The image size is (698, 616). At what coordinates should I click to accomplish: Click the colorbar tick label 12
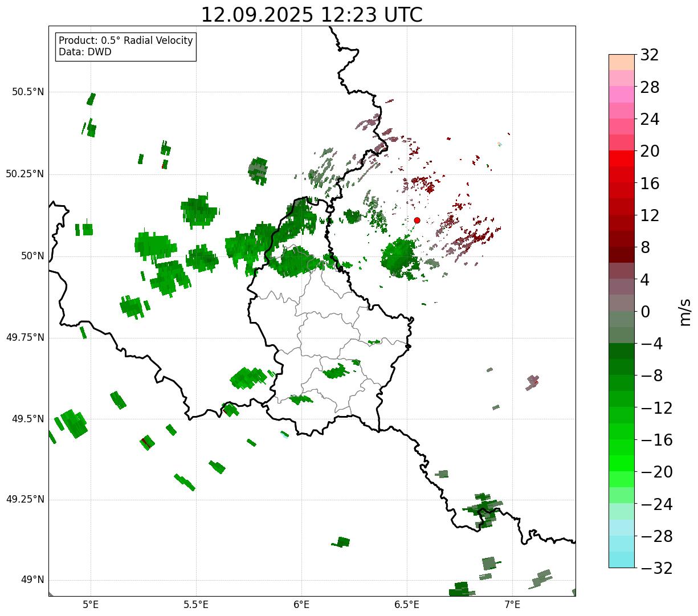pos(650,215)
